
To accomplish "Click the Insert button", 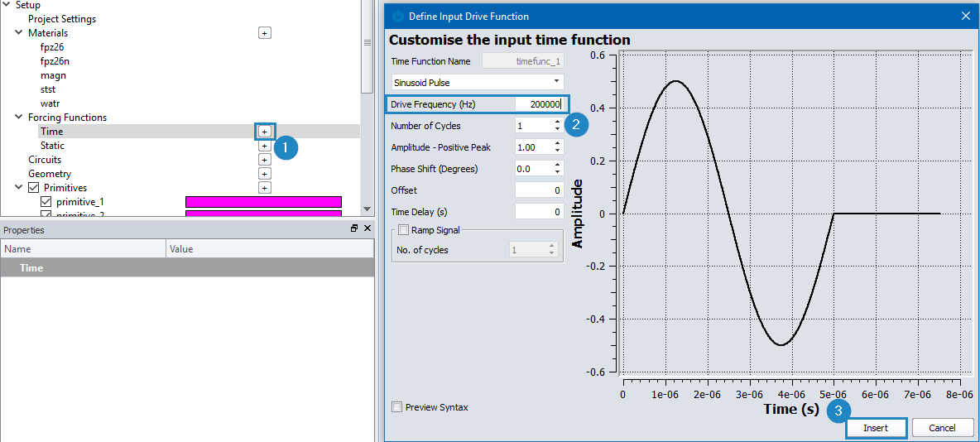I will pos(876,428).
